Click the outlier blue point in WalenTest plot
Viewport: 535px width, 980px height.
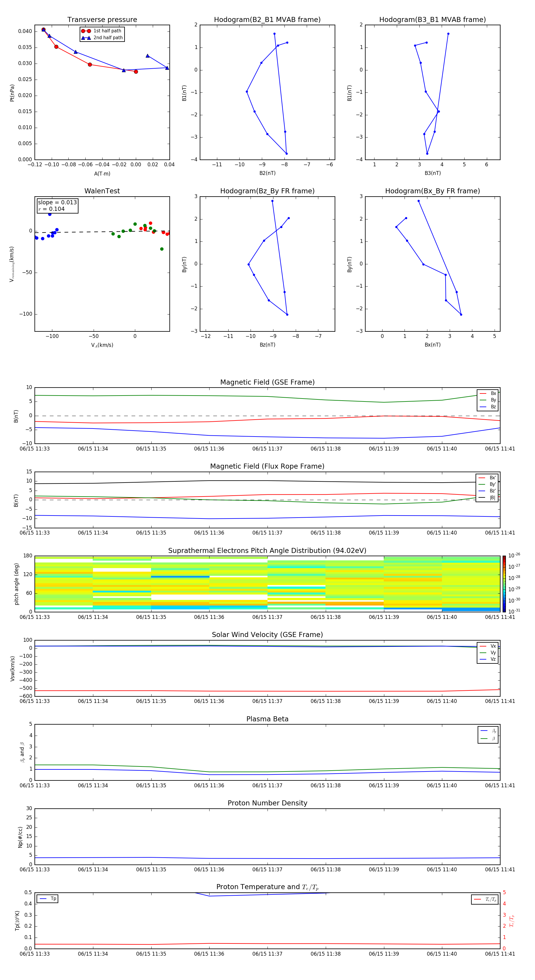50,214
